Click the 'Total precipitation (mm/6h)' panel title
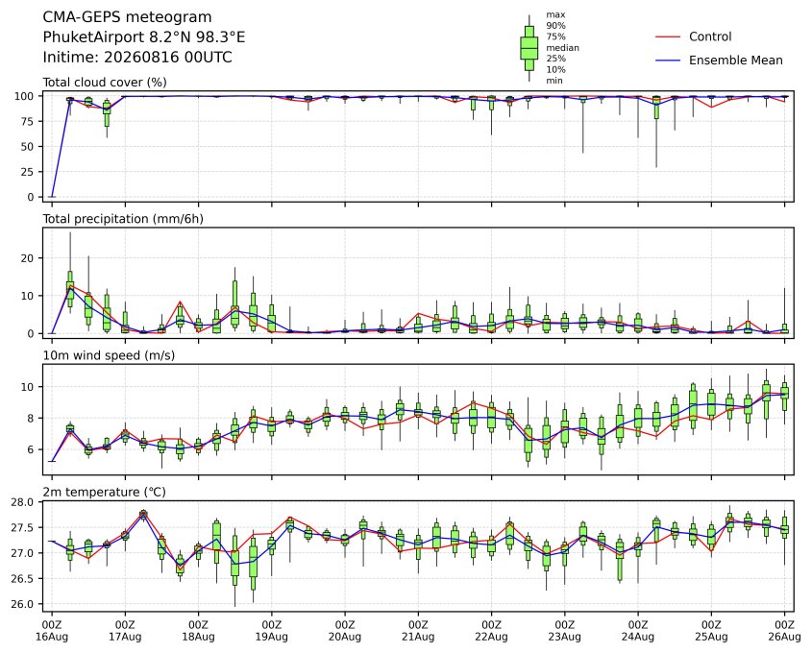 click(123, 219)
